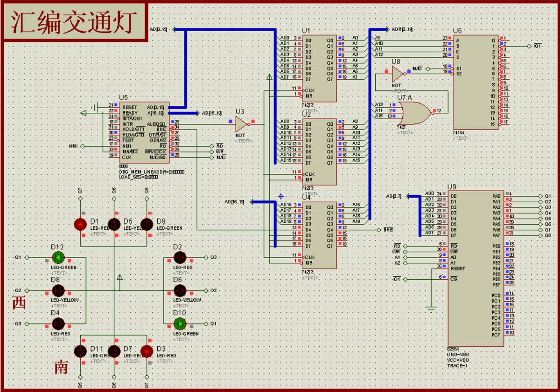
Task: Select the 汇编交通灯 title box
Action: [x=74, y=21]
